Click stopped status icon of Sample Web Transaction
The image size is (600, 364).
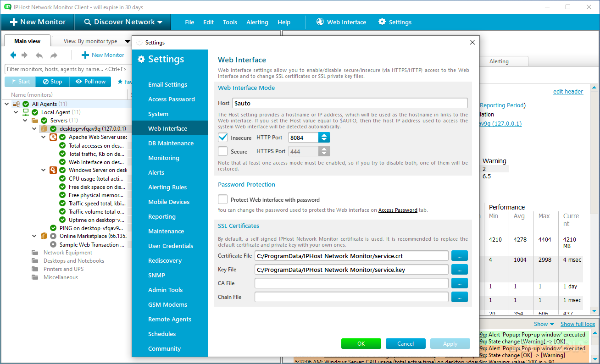[53, 244]
